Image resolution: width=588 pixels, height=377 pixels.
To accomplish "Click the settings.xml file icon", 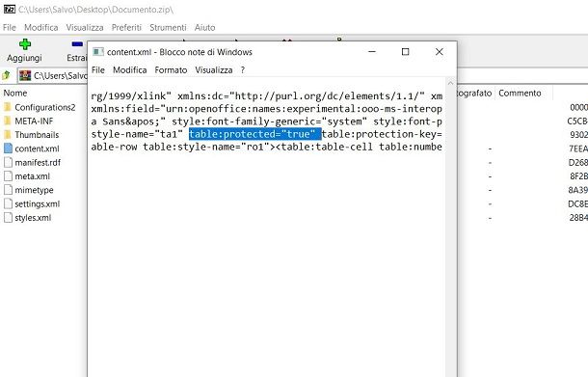I will click(8, 203).
